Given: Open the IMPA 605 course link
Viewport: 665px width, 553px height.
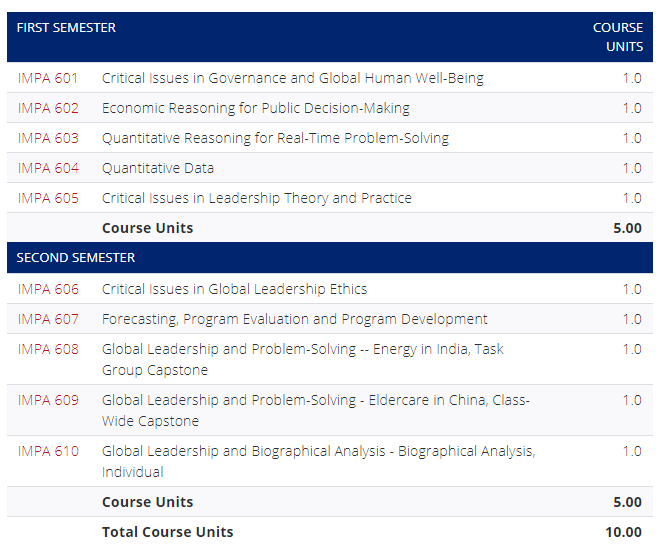Looking at the screenshot, I should 48,198.
